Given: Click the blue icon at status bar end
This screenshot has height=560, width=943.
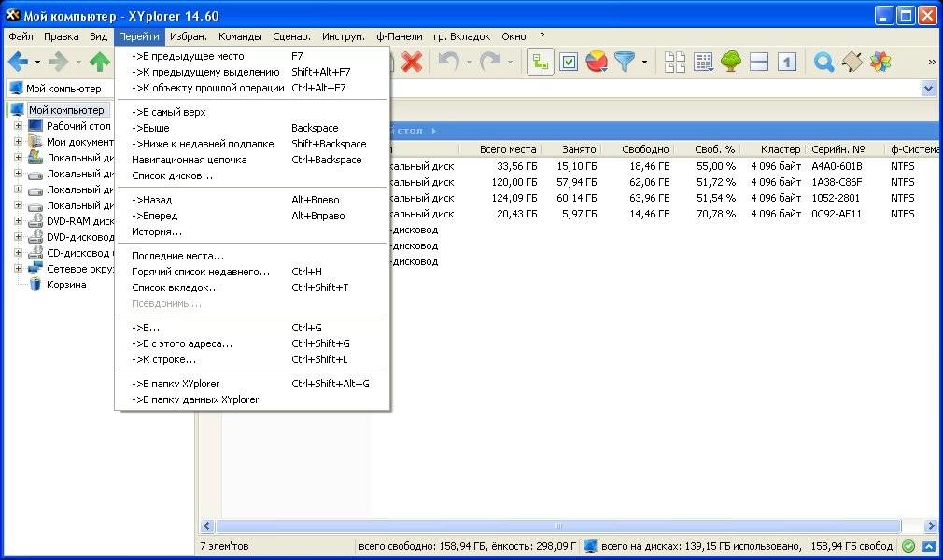Looking at the screenshot, I should point(930,546).
